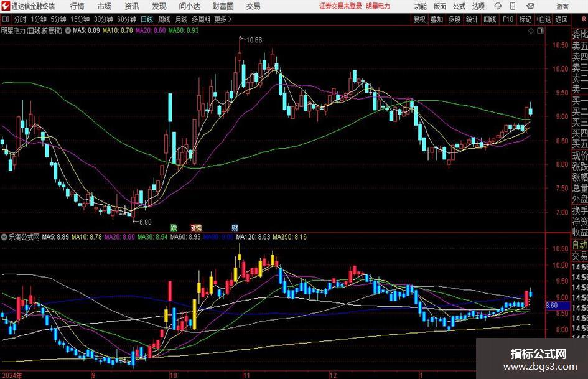Switch to 15分钟 period tab
This screenshot has width=588, height=379.
click(x=80, y=19)
